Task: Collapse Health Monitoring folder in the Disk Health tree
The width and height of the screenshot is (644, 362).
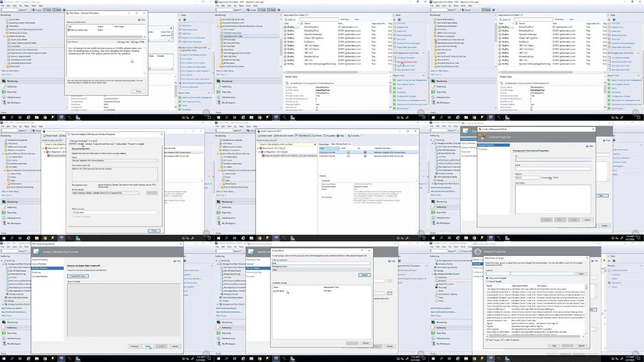Action: (4, 36)
